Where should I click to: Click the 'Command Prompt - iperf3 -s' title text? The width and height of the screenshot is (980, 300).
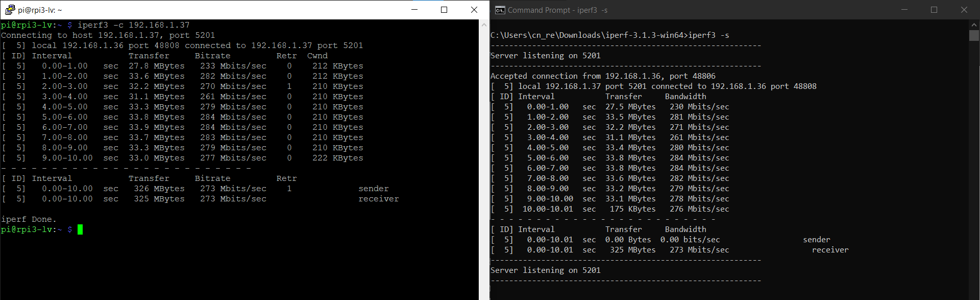pyautogui.click(x=557, y=10)
